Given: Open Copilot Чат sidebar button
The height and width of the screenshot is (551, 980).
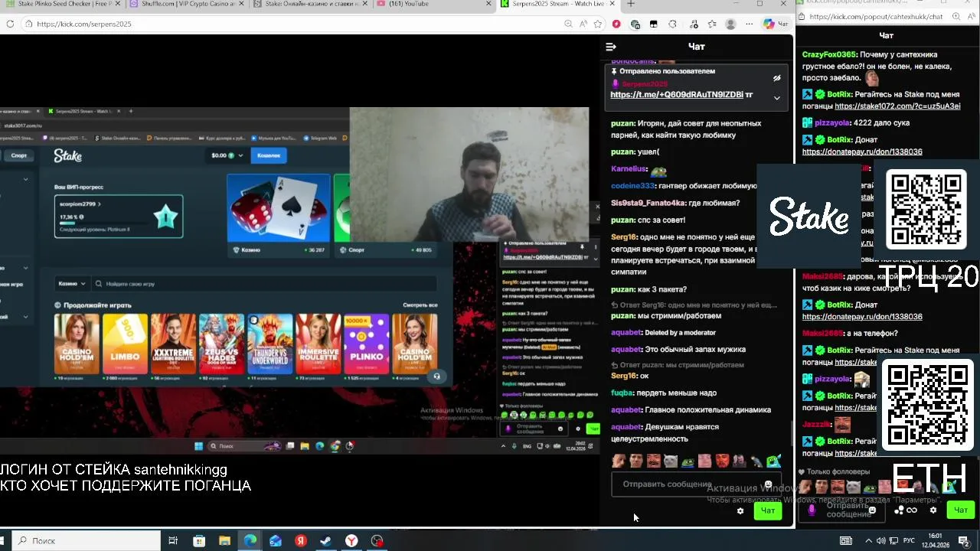Looking at the screenshot, I should [775, 24].
